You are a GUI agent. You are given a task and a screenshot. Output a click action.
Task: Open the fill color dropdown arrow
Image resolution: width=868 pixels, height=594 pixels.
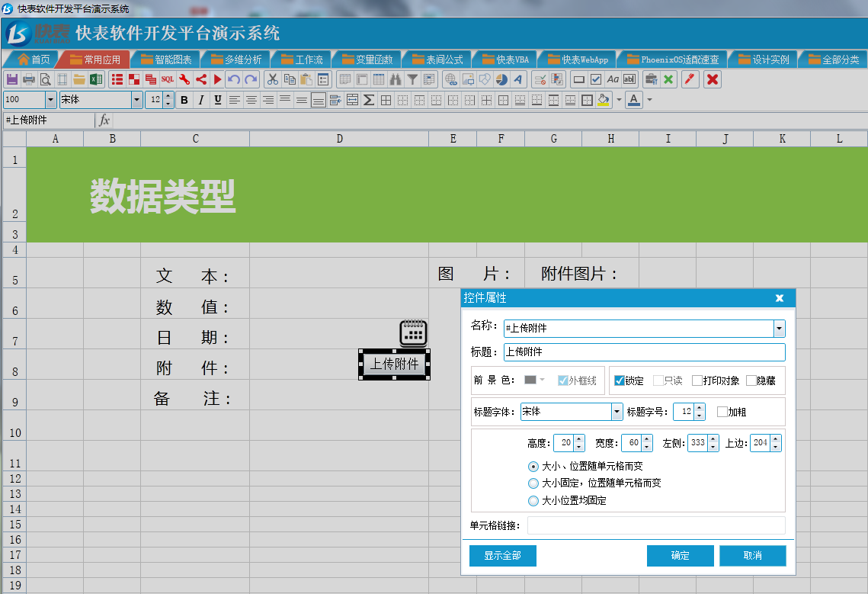(619, 101)
